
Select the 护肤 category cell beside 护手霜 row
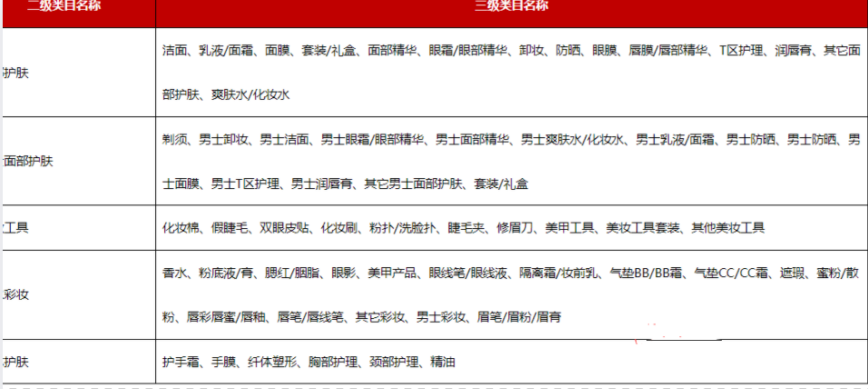click(79, 362)
